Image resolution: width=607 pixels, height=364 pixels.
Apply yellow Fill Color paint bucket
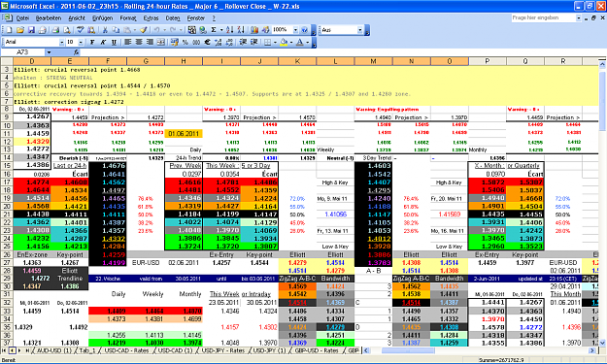click(284, 42)
